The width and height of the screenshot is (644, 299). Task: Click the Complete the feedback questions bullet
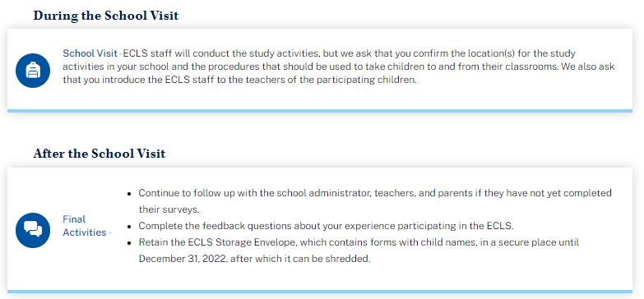pyautogui.click(x=326, y=226)
